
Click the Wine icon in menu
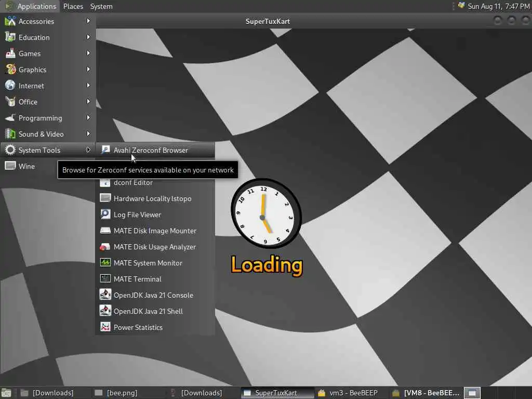tap(10, 166)
